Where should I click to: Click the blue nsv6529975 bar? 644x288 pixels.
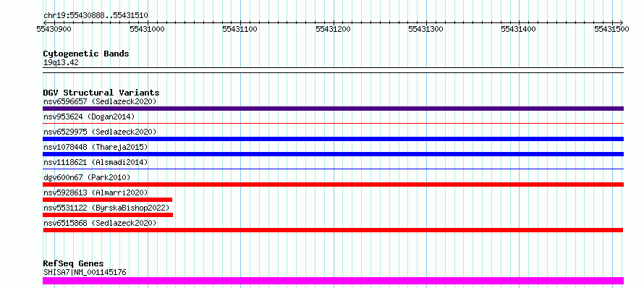click(x=333, y=139)
